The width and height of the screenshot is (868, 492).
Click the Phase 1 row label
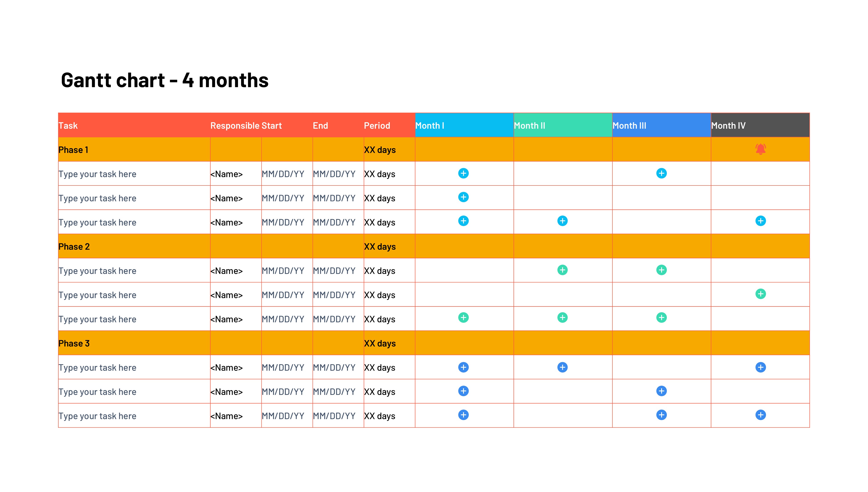[x=73, y=150]
